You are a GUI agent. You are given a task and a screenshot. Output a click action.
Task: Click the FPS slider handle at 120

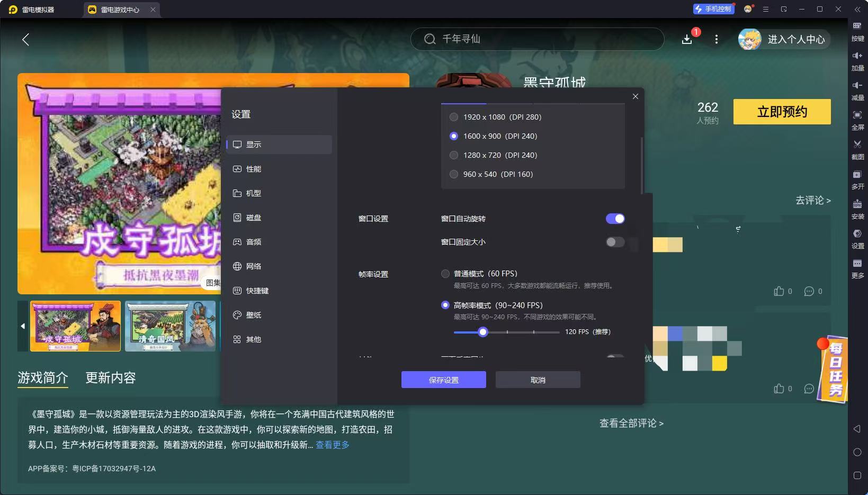tap(482, 332)
